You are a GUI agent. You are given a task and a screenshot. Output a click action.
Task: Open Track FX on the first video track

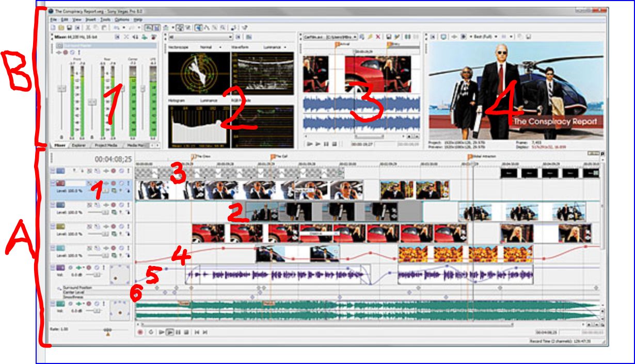(106, 171)
